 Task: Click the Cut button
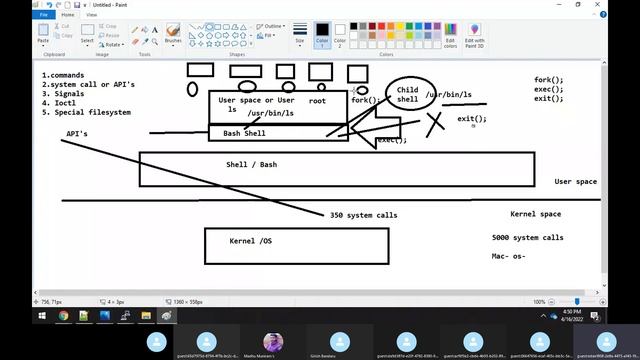point(62,26)
